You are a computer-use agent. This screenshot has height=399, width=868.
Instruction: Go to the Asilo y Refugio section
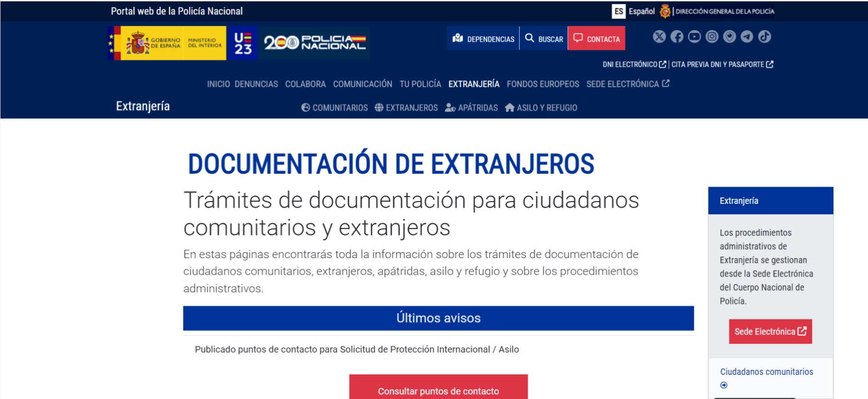(541, 108)
